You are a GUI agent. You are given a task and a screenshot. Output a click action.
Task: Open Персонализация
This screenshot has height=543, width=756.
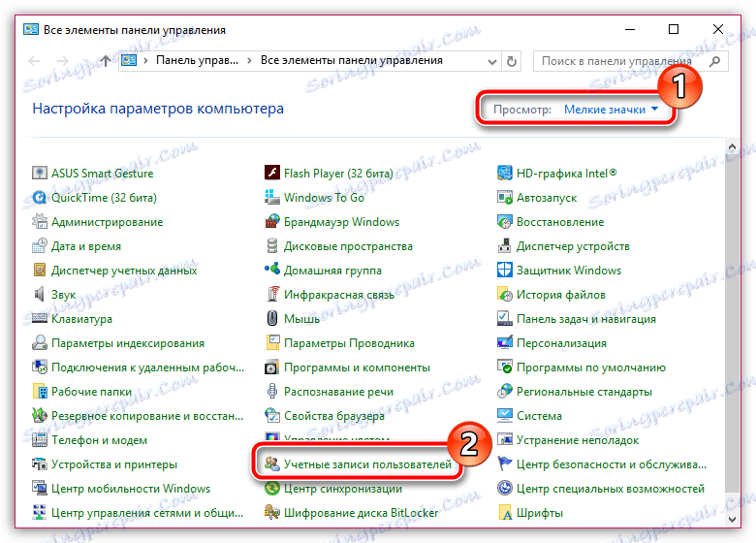(551, 343)
